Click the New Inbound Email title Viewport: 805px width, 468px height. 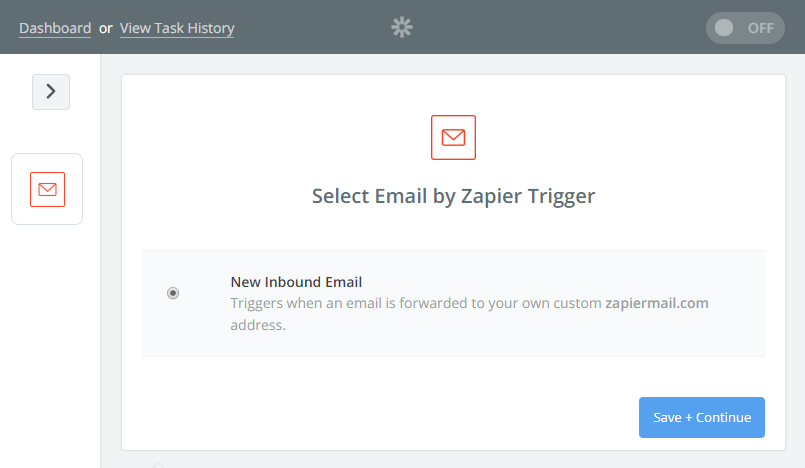[296, 282]
